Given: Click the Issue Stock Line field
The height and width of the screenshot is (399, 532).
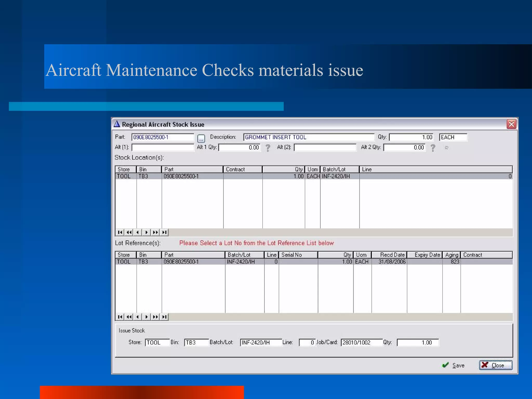Looking at the screenshot, I should pos(307,342).
